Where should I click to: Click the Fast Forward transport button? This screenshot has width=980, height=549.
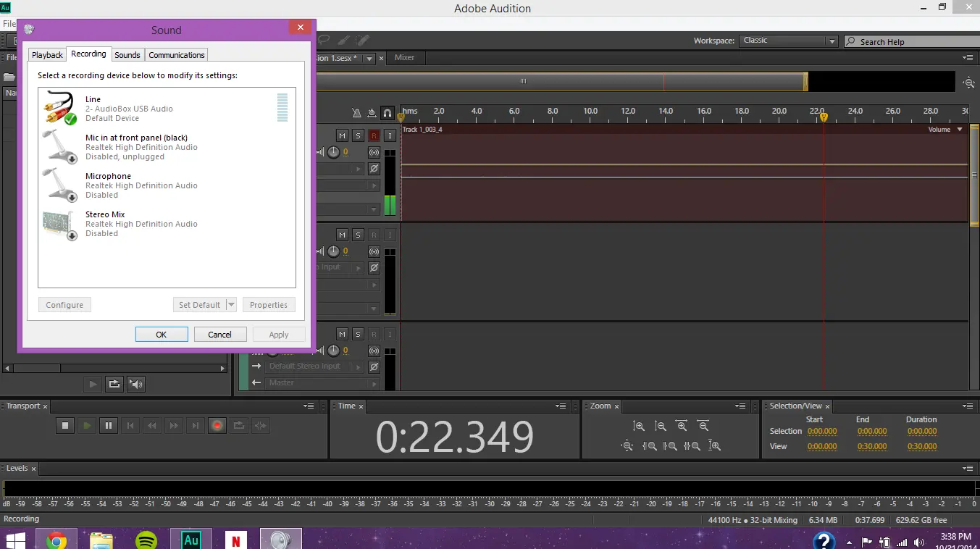coord(174,426)
